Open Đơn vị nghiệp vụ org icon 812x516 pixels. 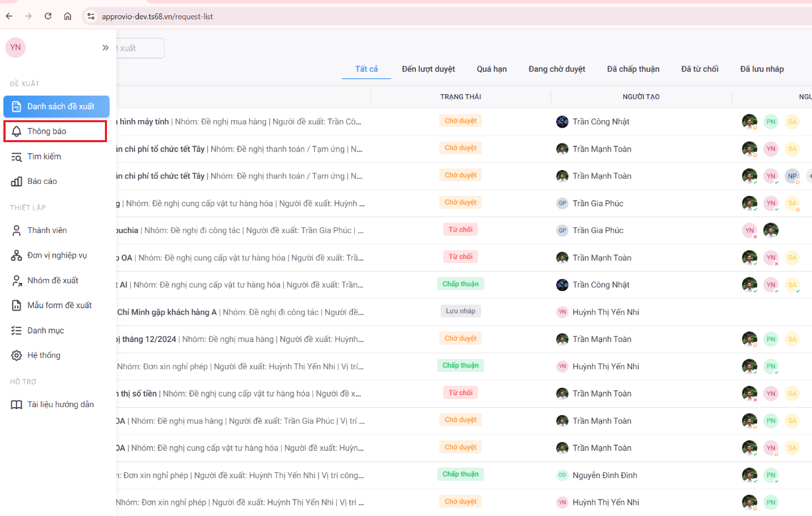click(x=17, y=256)
